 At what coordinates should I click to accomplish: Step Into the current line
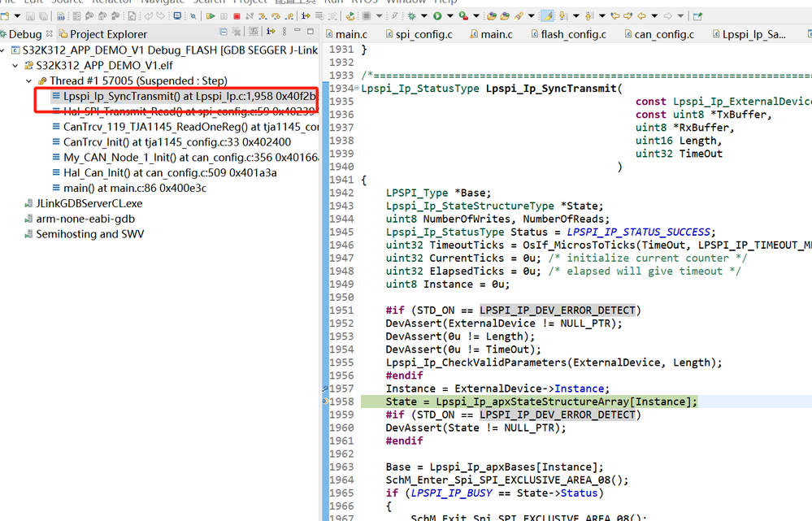[x=263, y=16]
